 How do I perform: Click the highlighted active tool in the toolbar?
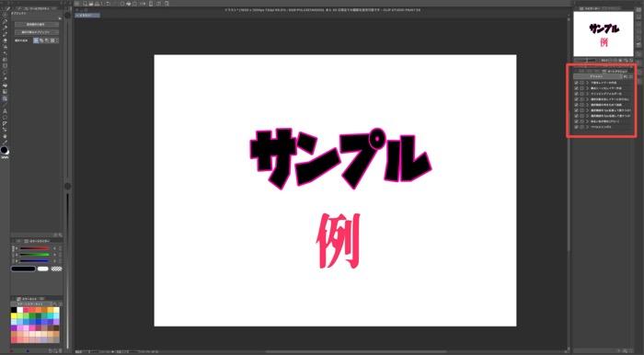(5, 99)
